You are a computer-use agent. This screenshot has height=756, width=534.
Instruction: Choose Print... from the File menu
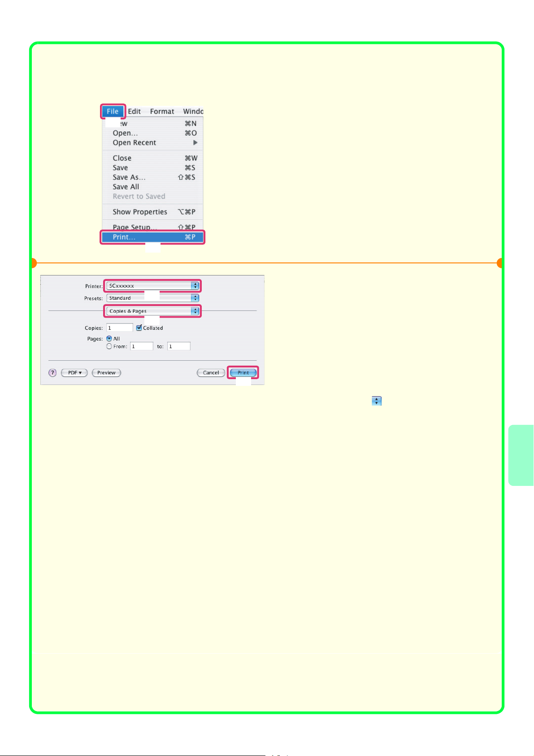[x=152, y=237]
